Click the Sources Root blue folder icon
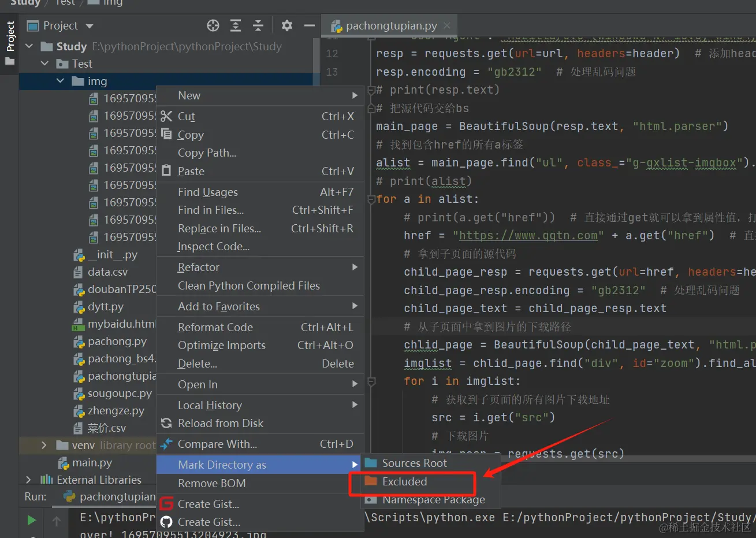Screen dimensions: 756x538 371,463
